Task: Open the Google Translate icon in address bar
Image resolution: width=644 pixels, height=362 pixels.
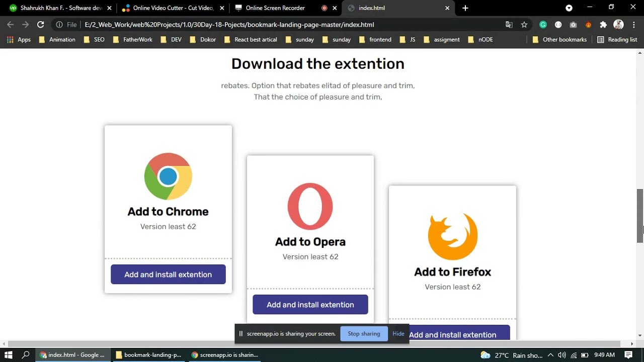Action: pos(509,25)
